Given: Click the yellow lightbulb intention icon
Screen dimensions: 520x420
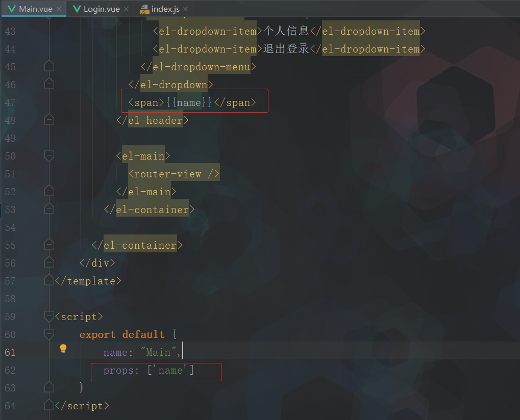Looking at the screenshot, I should click(63, 349).
